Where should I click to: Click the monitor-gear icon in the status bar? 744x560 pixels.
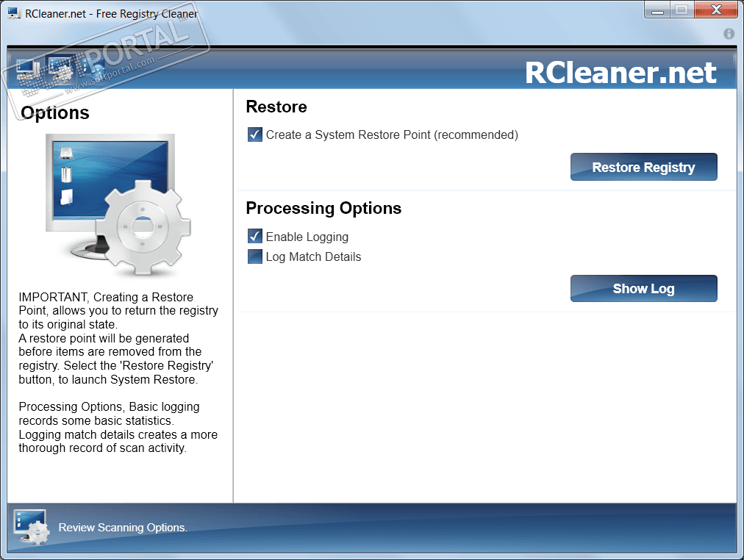click(32, 527)
